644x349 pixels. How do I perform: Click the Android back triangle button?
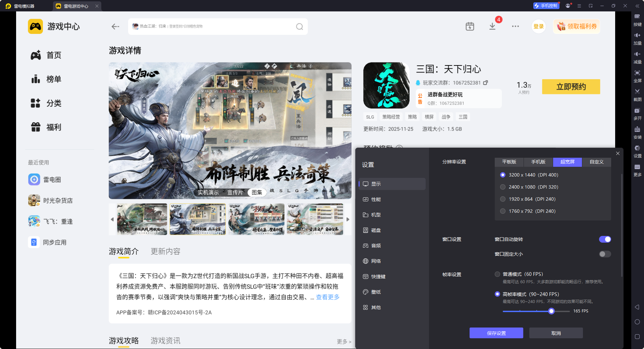pyautogui.click(x=637, y=307)
